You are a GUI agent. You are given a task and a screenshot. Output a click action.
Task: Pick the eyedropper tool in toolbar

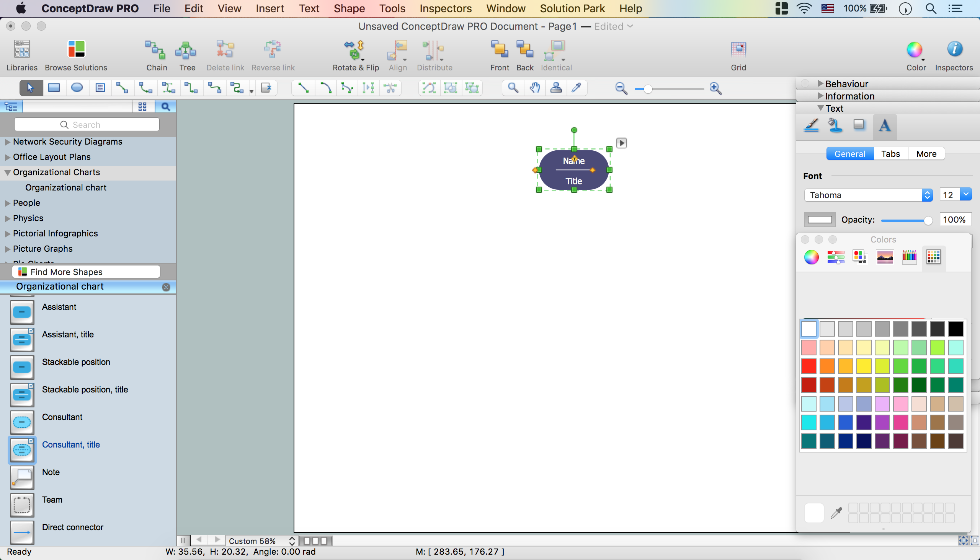click(x=576, y=88)
